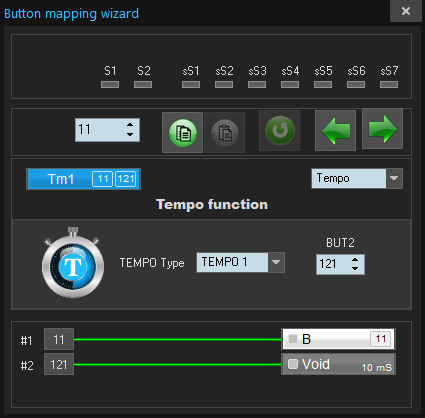Image resolution: width=425 pixels, height=418 pixels.
Task: Toggle the S1 shift indicator
Action: [x=110, y=85]
